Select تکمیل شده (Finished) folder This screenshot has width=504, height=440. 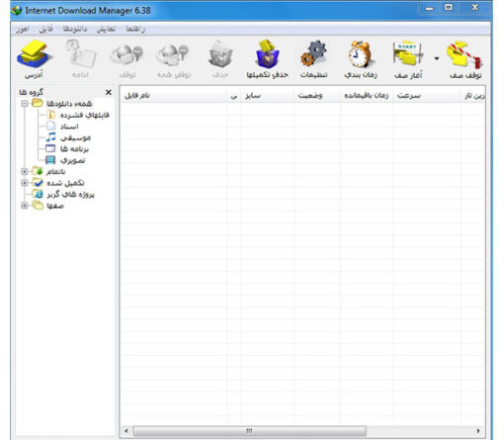coord(65,183)
